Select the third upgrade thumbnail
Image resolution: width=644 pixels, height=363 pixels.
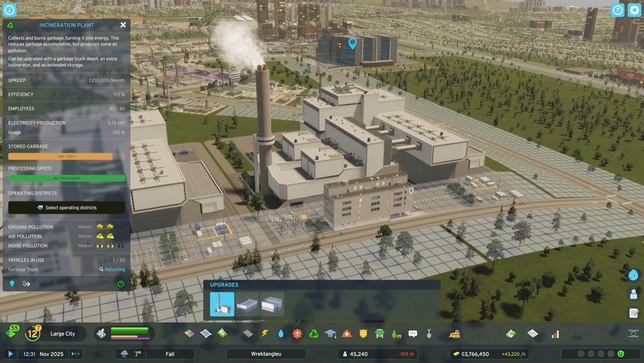(x=272, y=304)
